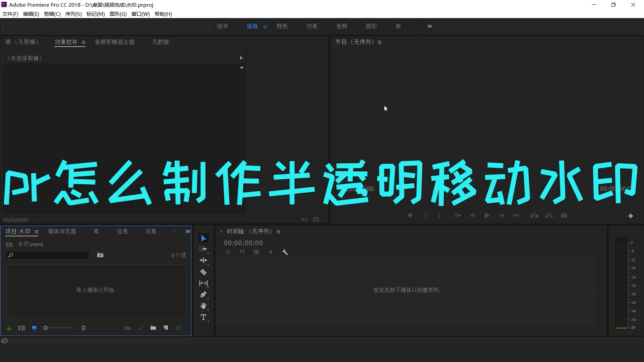644x362 pixels.
Task: Click the Add Marker icon in program monitor
Action: pyautogui.click(x=410, y=216)
